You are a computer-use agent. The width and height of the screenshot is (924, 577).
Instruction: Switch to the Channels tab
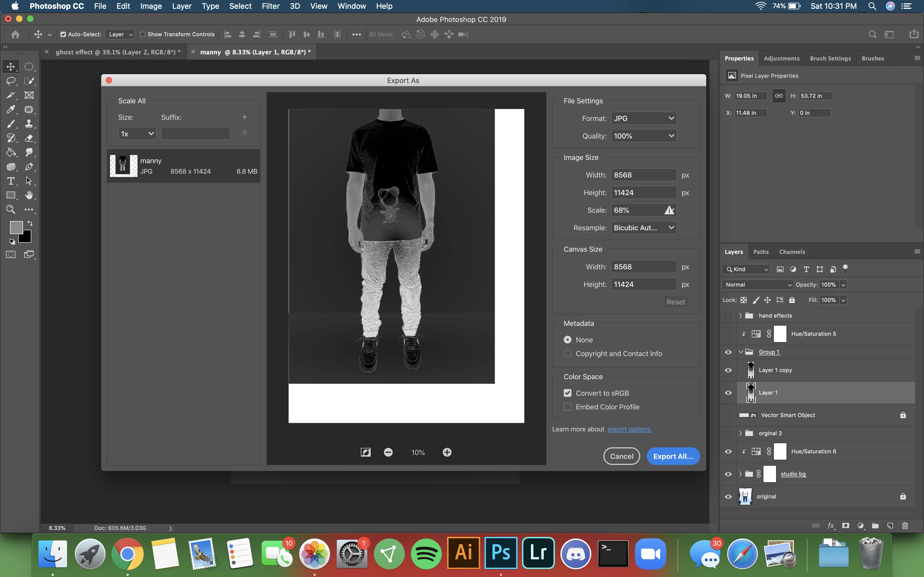(x=791, y=252)
